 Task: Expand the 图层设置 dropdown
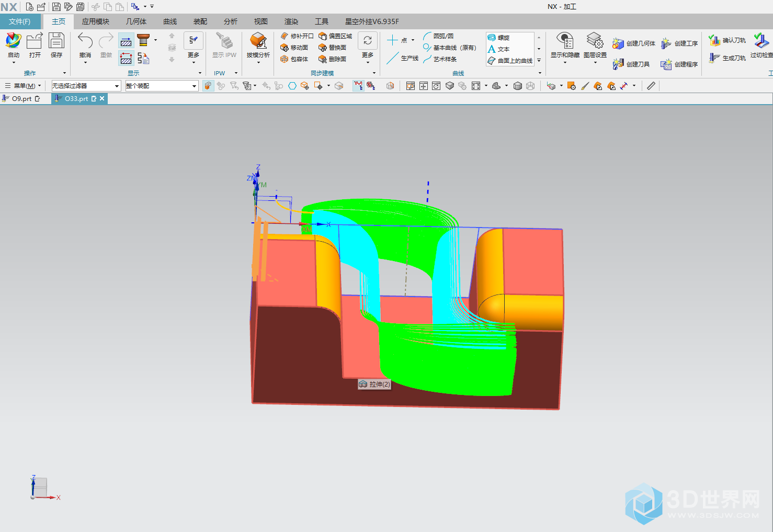pos(595,63)
